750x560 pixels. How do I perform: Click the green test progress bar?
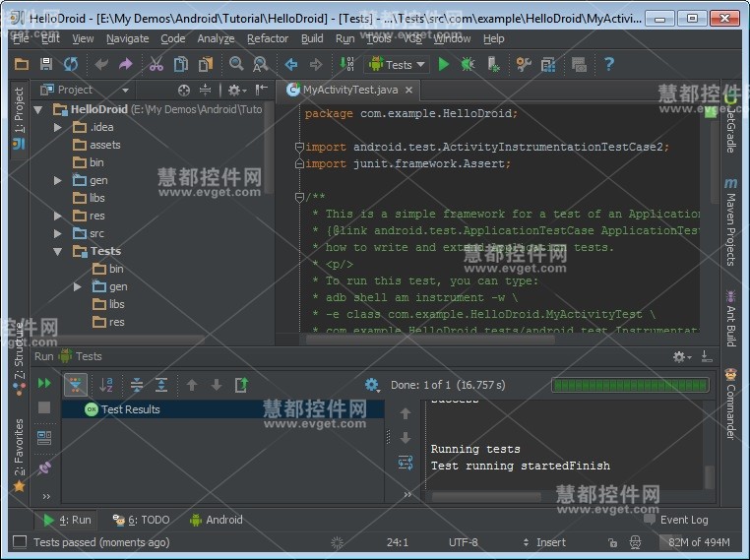[631, 386]
